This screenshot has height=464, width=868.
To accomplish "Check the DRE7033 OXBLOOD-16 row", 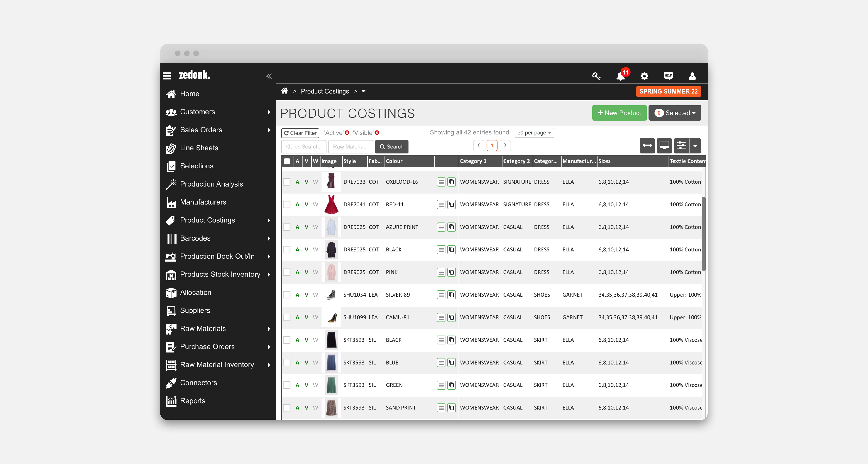I will [x=287, y=182].
